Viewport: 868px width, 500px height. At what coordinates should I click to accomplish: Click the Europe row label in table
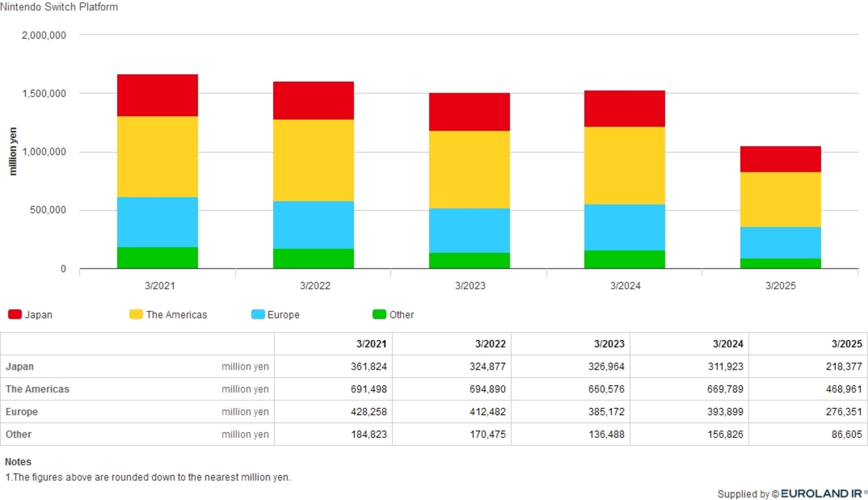pos(22,412)
